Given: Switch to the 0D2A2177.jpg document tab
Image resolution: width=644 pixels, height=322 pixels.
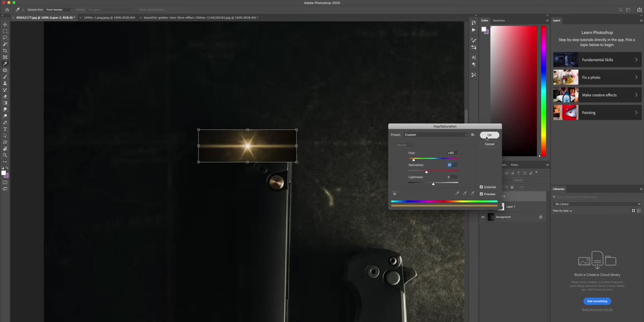Looking at the screenshot, I should click(x=45, y=18).
